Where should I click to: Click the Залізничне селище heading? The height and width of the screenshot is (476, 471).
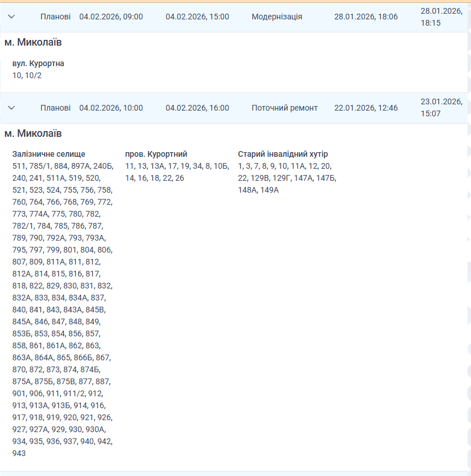click(x=49, y=154)
